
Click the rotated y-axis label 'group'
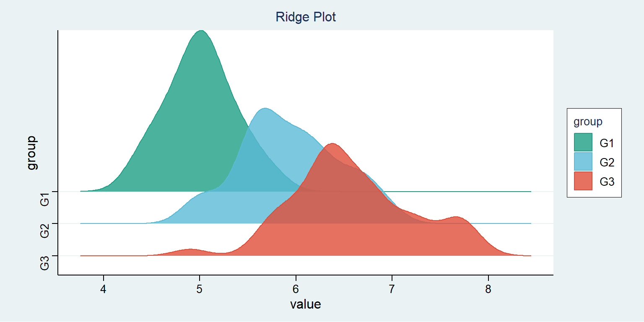pyautogui.click(x=32, y=153)
